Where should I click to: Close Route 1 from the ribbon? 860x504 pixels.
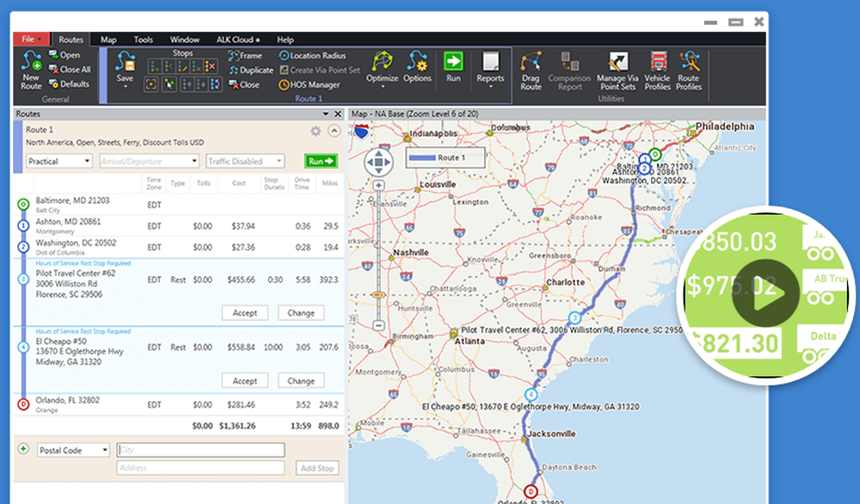click(244, 84)
